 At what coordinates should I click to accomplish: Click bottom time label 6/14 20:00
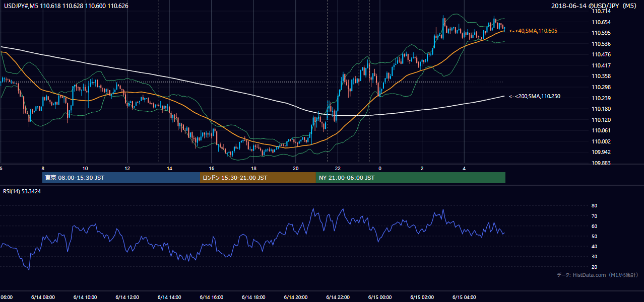[296, 297]
